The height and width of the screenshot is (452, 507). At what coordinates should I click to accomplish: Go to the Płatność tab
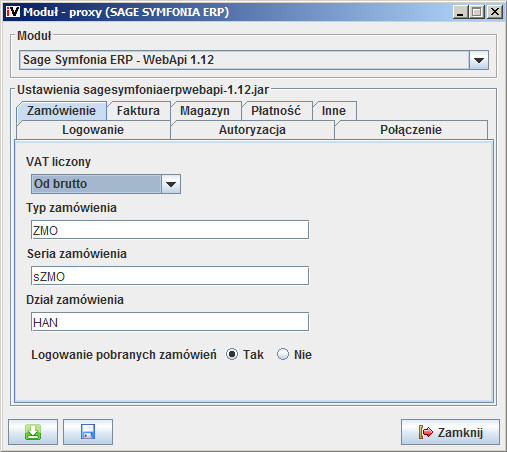coord(276,111)
